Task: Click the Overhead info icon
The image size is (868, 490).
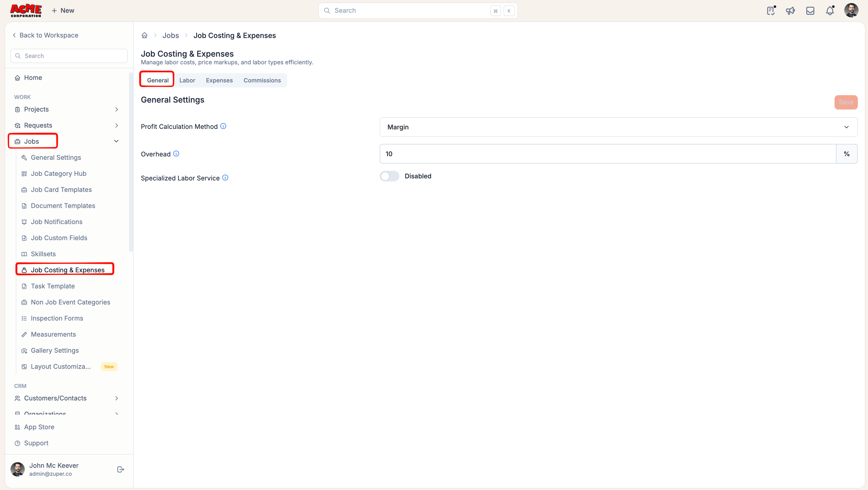Action: click(176, 154)
